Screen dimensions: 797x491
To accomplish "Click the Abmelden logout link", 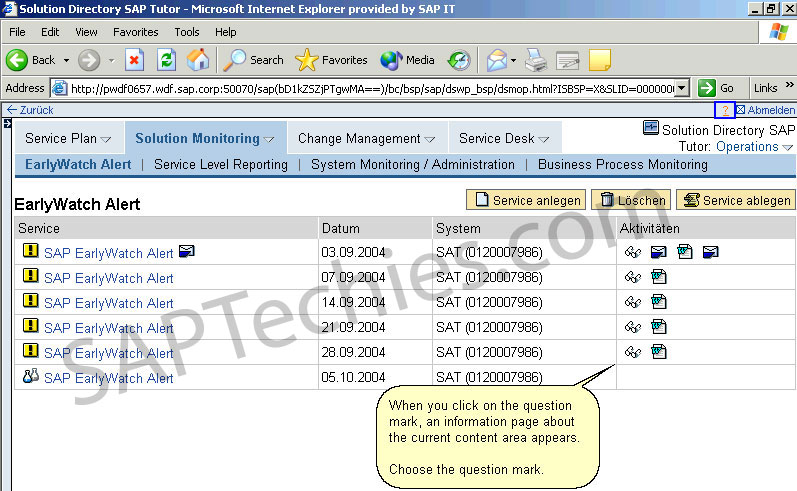I will tap(766, 110).
